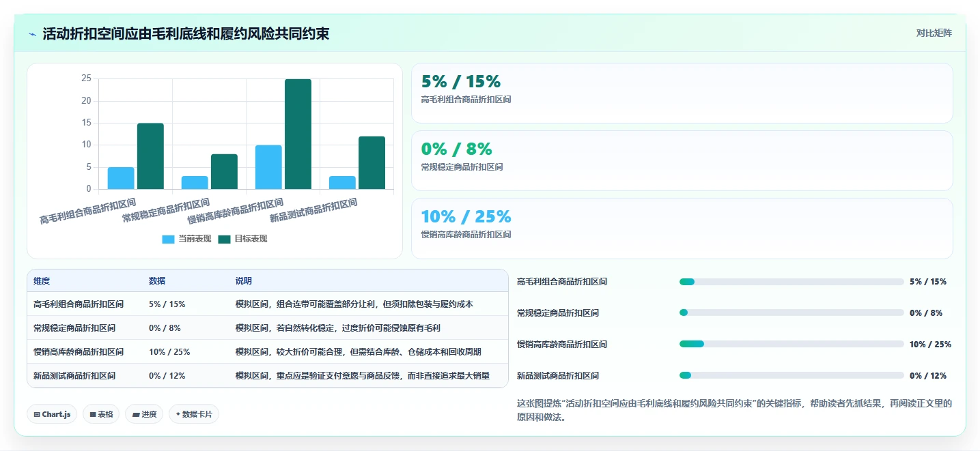
Task: Click the progress value 5% / 15%
Action: click(x=928, y=282)
